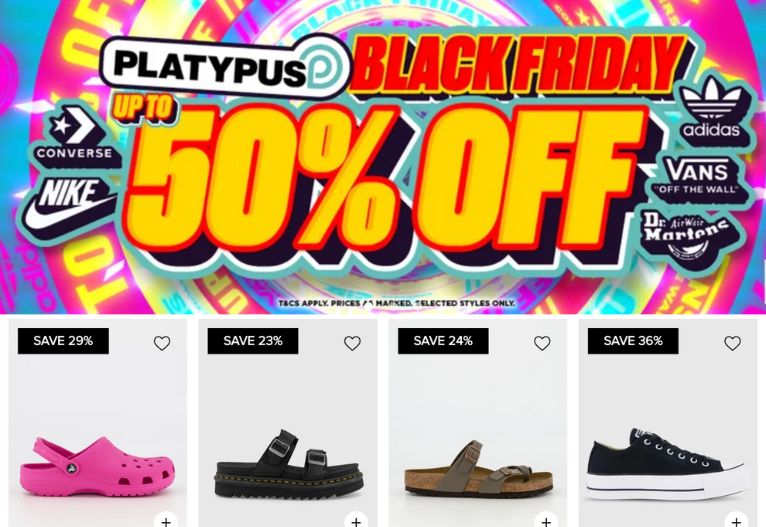The width and height of the screenshot is (766, 527).
Task: Add the pink Crocs clog to wishlist
Action: (x=162, y=343)
